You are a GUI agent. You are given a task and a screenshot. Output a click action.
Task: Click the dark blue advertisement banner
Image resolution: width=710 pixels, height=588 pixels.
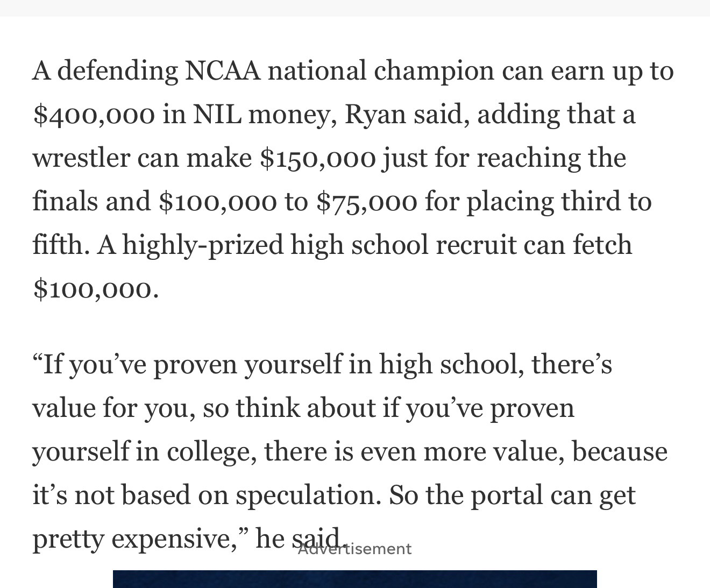tap(354, 579)
